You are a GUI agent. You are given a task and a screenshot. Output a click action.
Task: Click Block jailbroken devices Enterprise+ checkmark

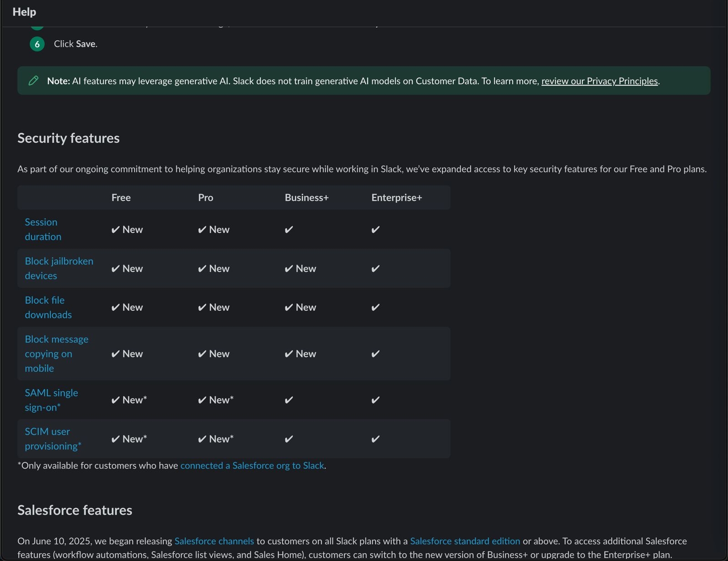coord(375,269)
